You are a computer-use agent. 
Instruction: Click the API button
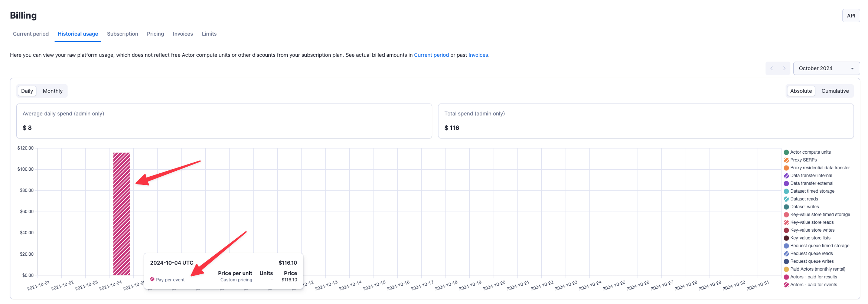pos(851,16)
